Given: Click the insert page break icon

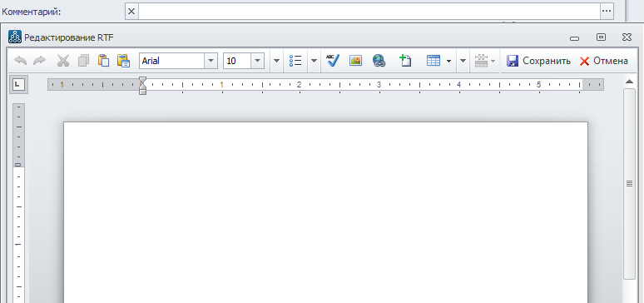Looking at the screenshot, I should tap(405, 61).
